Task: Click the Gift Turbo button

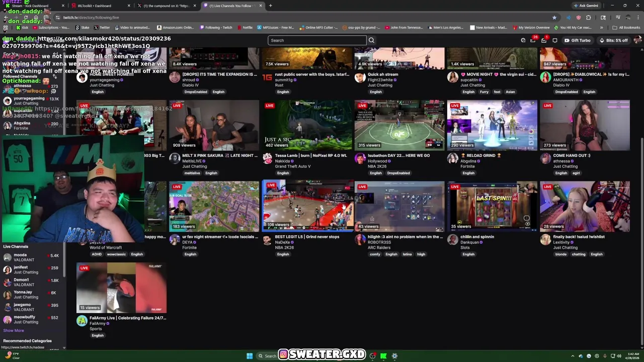Action: 577,40
